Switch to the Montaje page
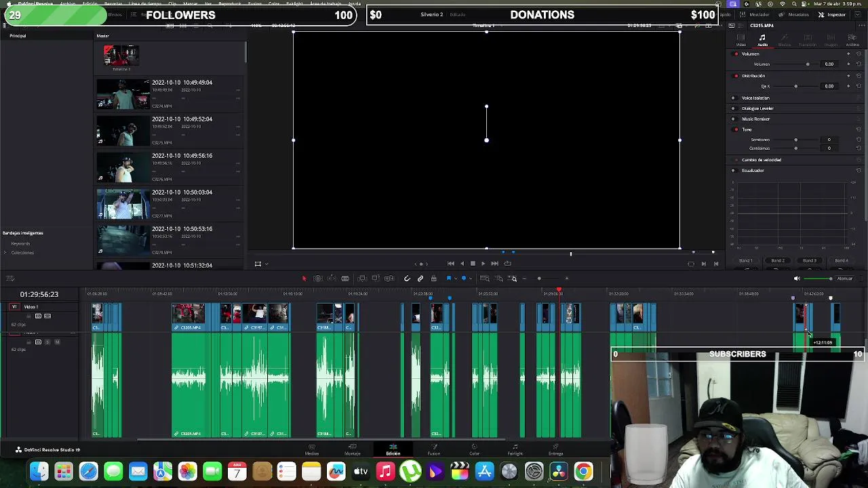The image size is (868, 488). pyautogui.click(x=353, y=450)
